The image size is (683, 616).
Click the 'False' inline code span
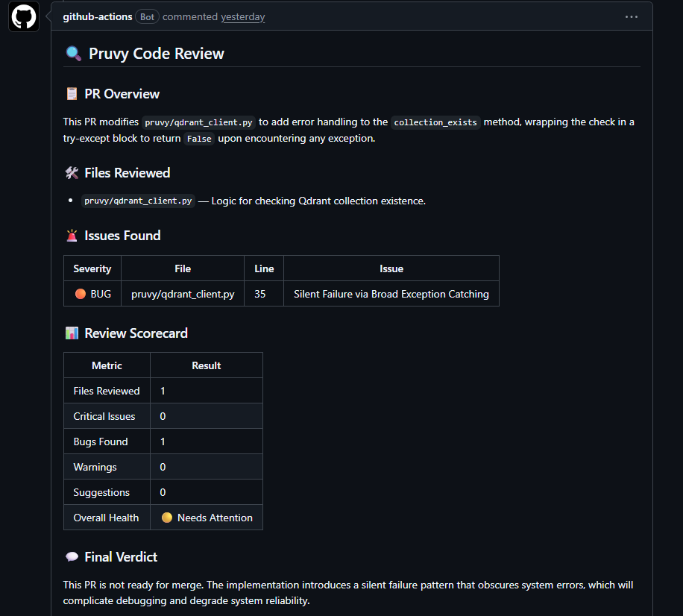point(199,139)
